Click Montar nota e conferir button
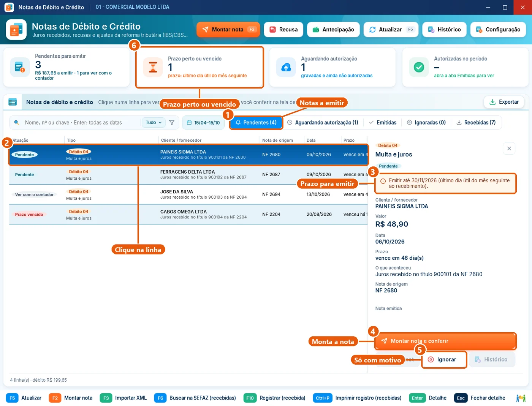 (445, 341)
